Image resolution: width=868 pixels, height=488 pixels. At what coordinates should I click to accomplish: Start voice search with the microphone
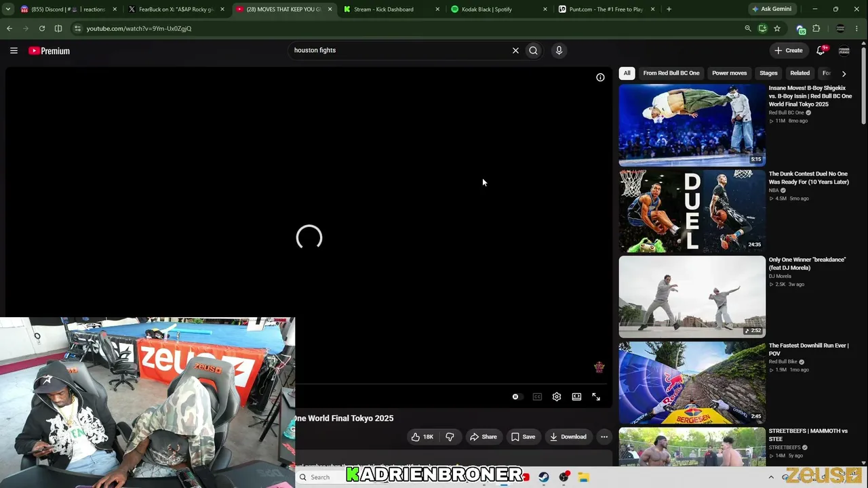[559, 50]
